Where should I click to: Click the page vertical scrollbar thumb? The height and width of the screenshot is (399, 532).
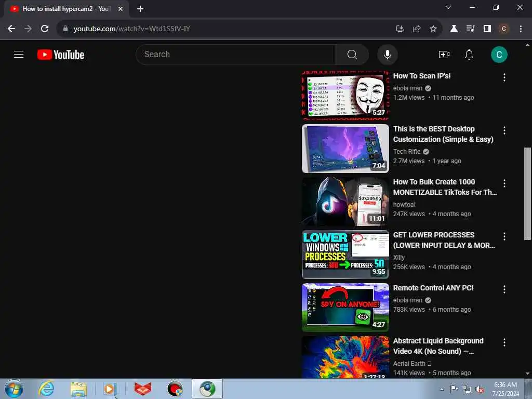coord(527,194)
